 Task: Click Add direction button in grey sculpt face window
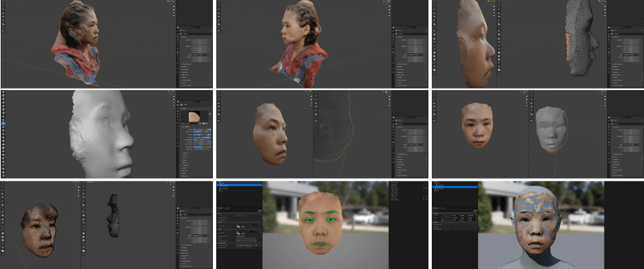(x=197, y=137)
